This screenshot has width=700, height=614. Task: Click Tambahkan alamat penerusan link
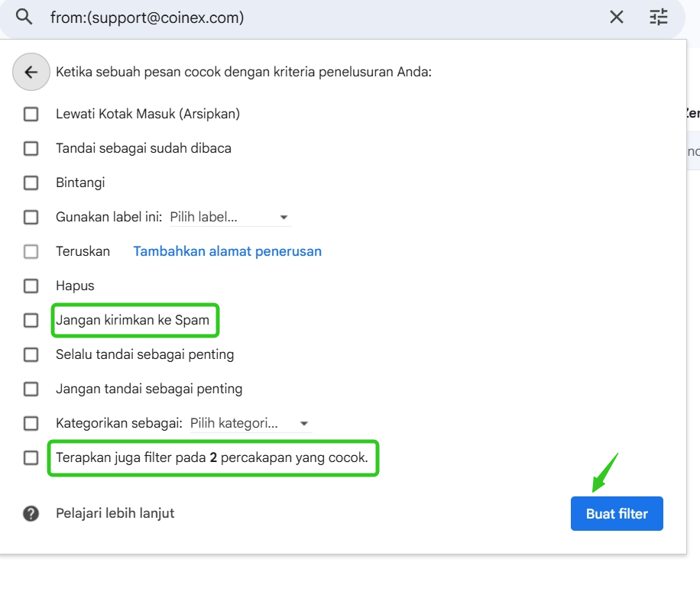tap(227, 251)
